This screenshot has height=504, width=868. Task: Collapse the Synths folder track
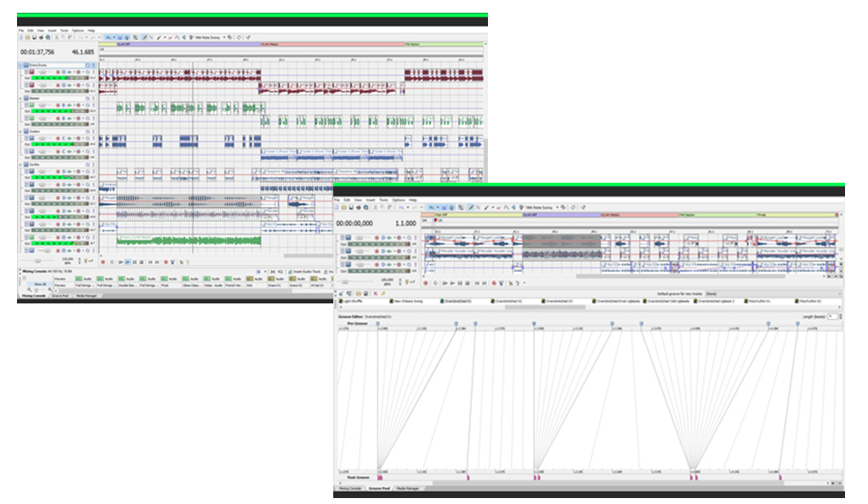click(21, 165)
